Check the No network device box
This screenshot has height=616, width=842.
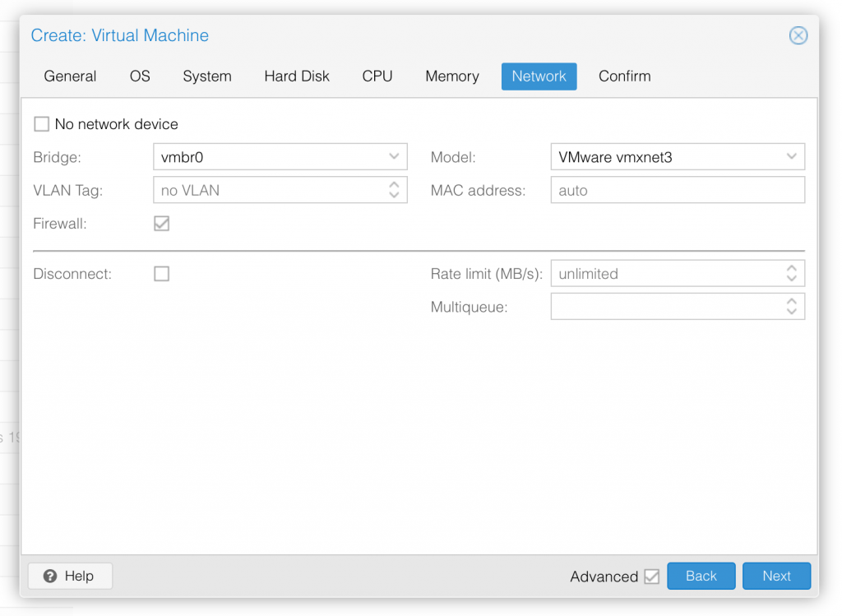[41, 124]
